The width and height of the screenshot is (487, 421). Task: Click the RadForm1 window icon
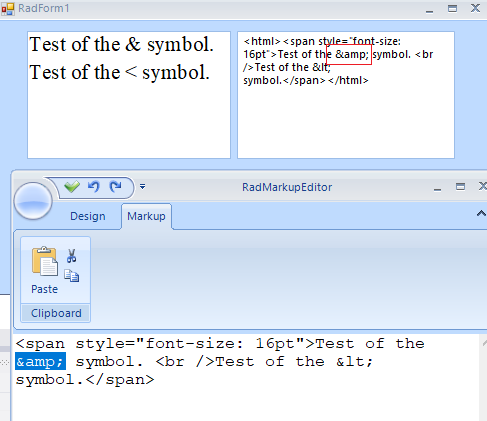pyautogui.click(x=8, y=9)
